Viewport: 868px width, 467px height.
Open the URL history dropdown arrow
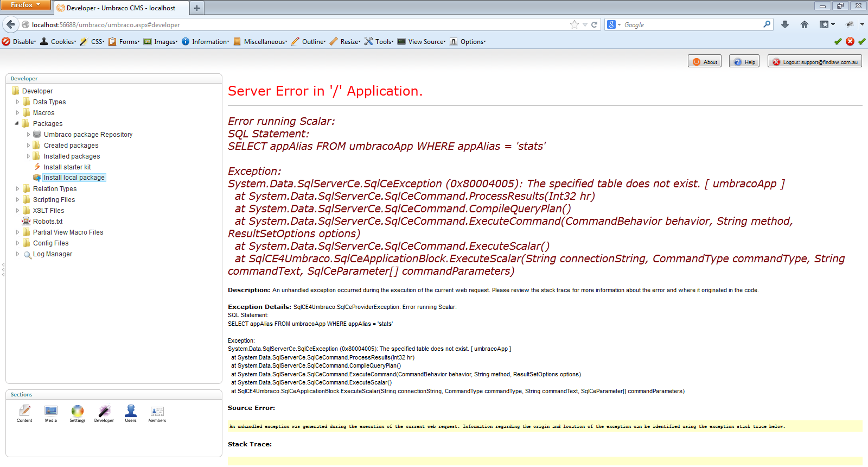pyautogui.click(x=585, y=24)
